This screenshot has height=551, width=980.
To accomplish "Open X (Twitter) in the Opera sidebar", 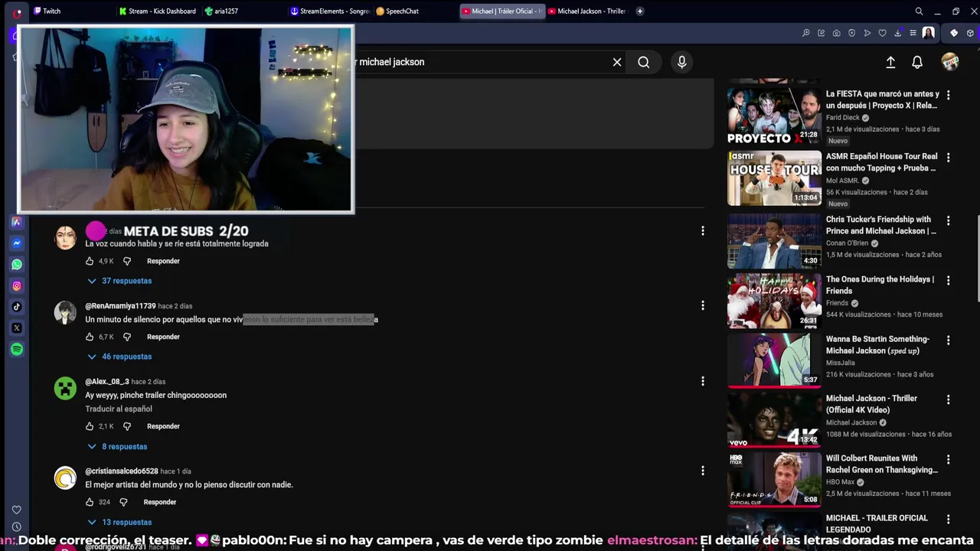I will (17, 328).
